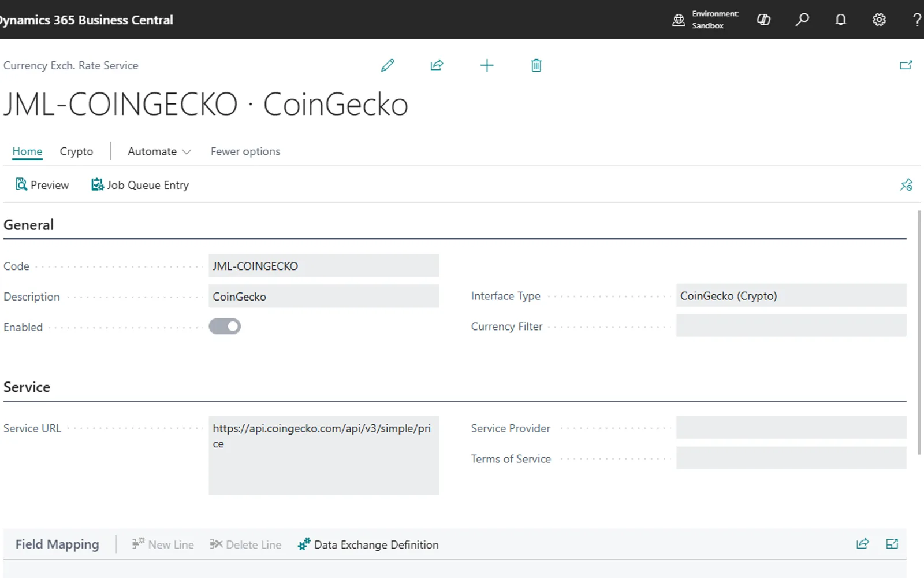Open Data Exchange Definition

point(368,544)
